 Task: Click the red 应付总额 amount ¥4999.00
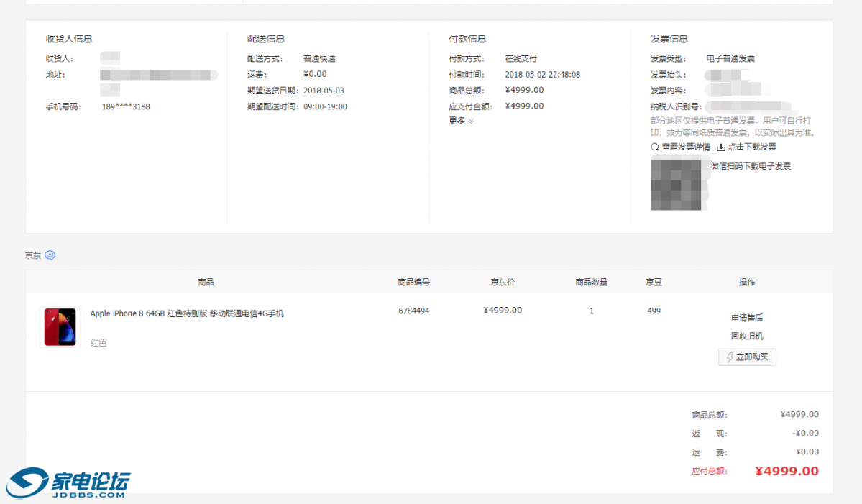tap(787, 472)
